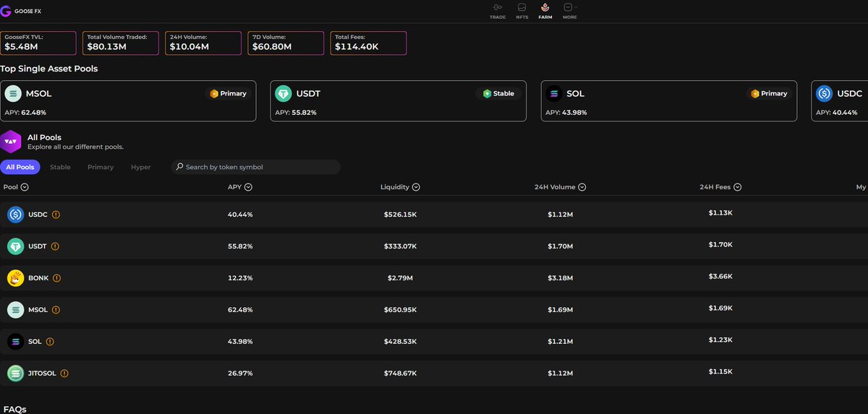Click the FAQs heading
The height and width of the screenshot is (414, 868).
(x=14, y=410)
